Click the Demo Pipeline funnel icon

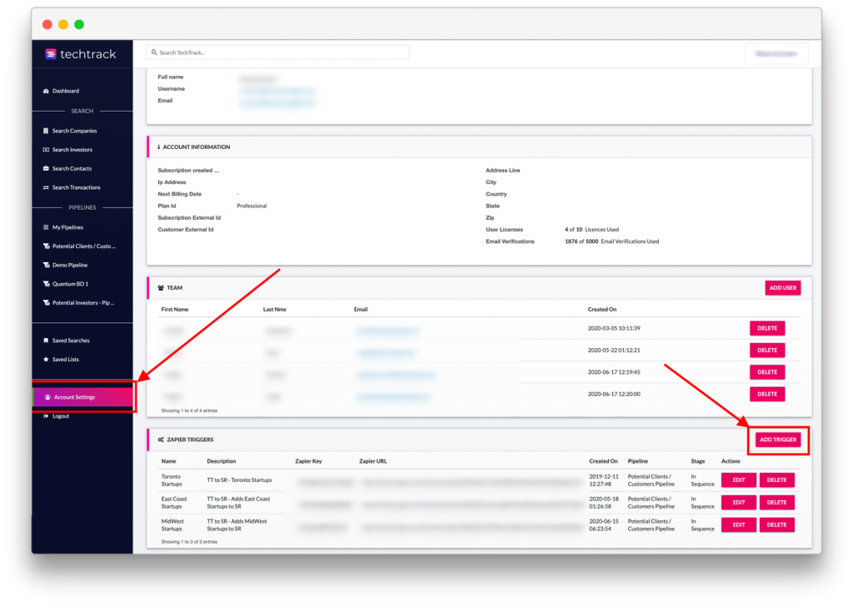point(47,266)
